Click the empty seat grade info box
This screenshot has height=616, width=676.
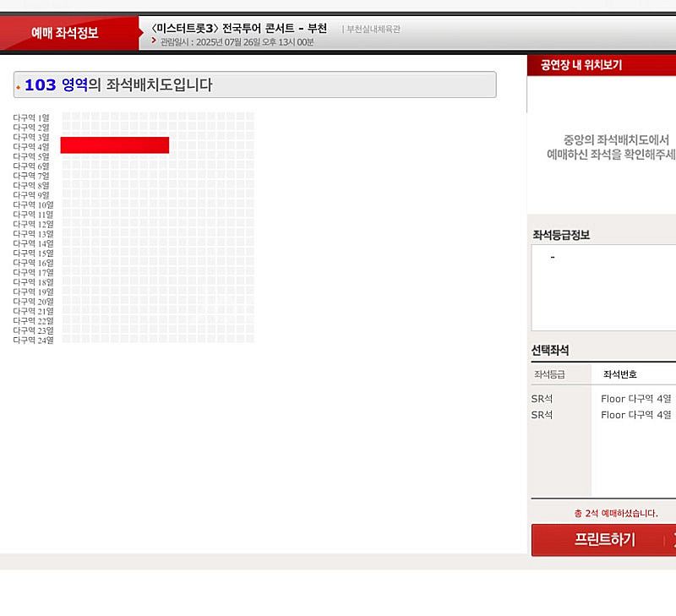click(603, 287)
